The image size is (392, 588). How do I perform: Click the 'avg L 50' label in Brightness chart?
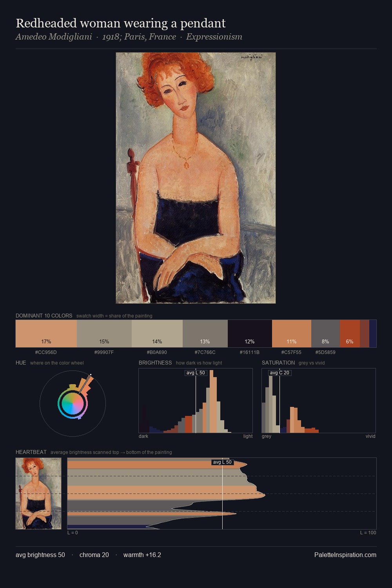point(196,373)
